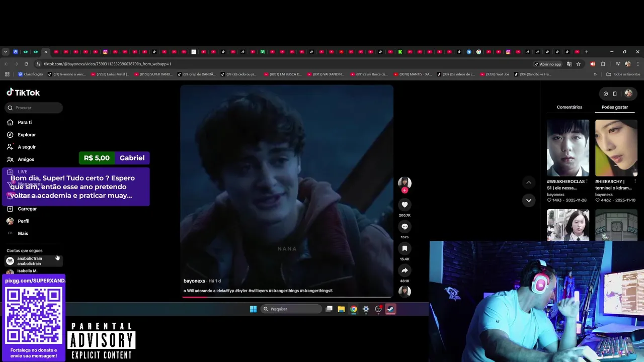The width and height of the screenshot is (644, 362).
Task: Open the Classificação bookmark
Action: click(30, 74)
